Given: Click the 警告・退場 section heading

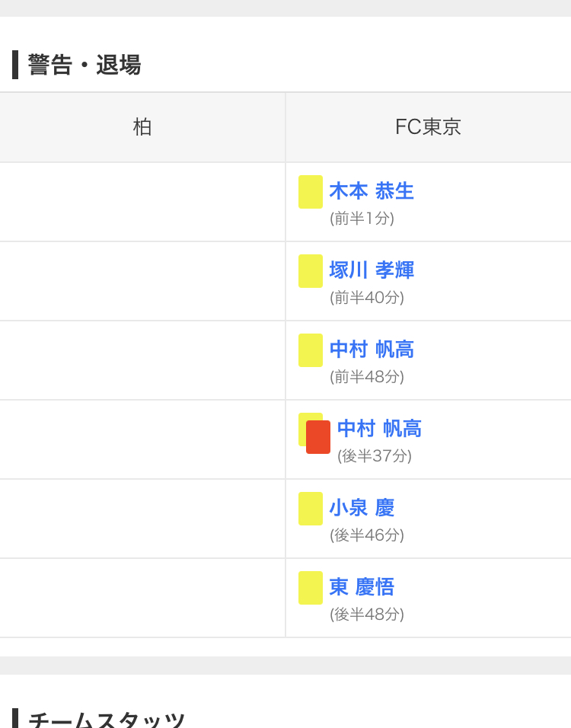Looking at the screenshot, I should click(84, 65).
